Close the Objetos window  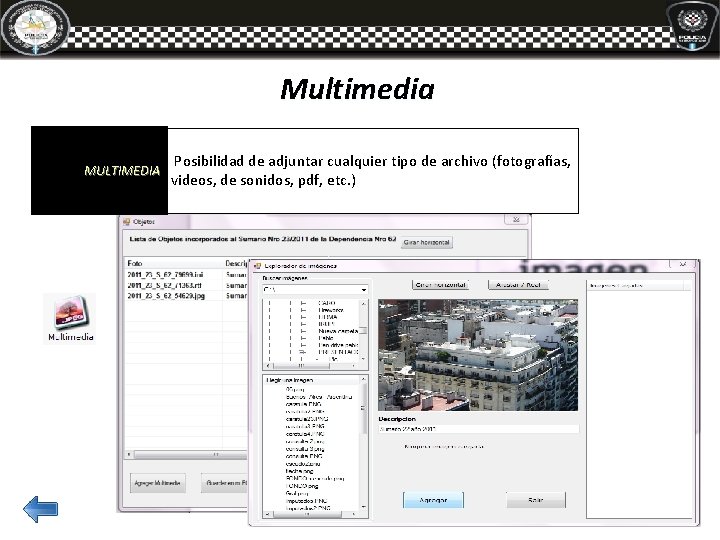pos(516,219)
